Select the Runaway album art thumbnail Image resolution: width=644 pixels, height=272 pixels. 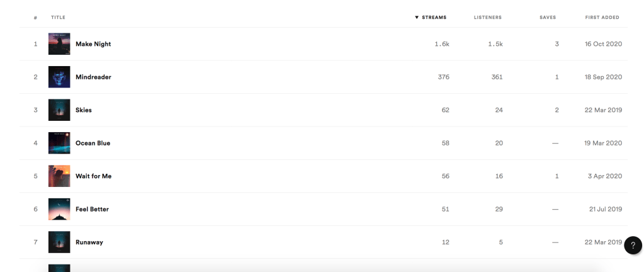coord(59,242)
